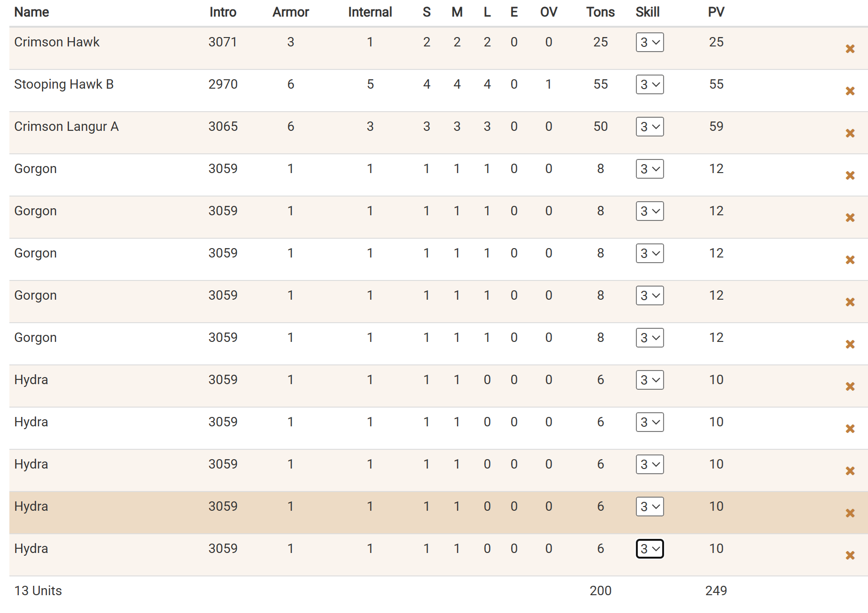Viewport: 868px width, 613px height.
Task: Remove the Crimson Langur A row
Action: 850,133
